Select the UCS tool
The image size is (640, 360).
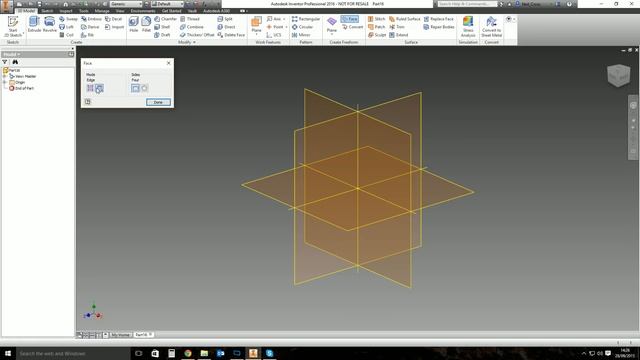coord(273,35)
